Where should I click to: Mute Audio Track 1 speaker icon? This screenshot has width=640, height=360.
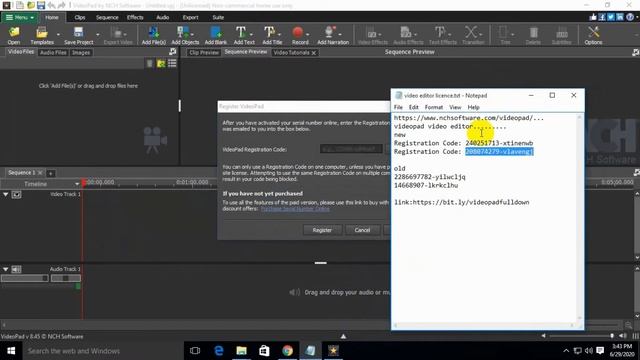coord(16,269)
